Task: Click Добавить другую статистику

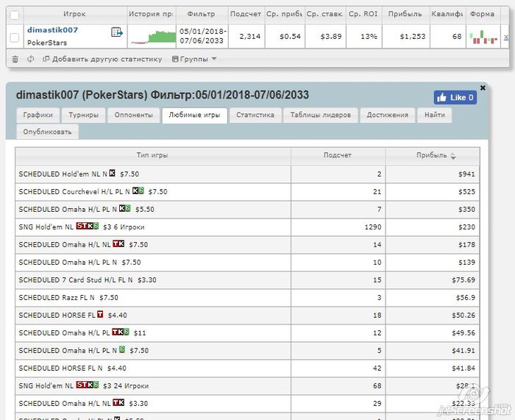Action: [102, 59]
